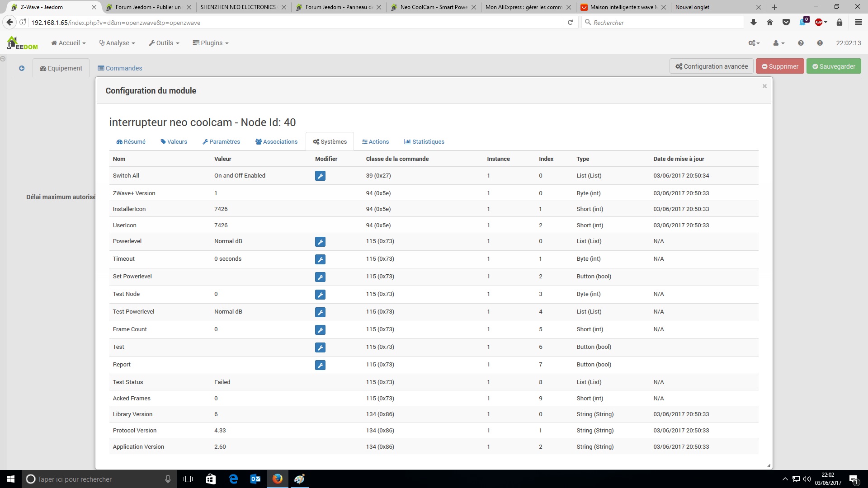Open the Plugins dropdown menu

[x=211, y=43]
